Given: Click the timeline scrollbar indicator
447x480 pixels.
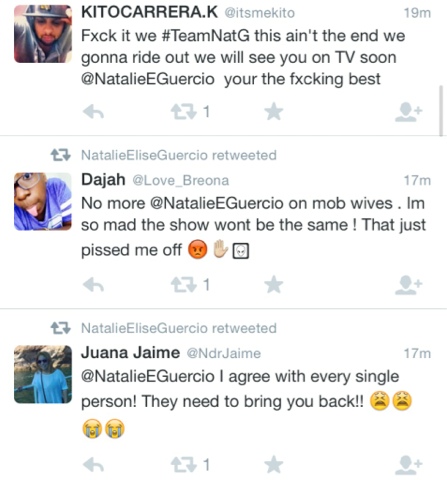Looking at the screenshot, I should 441,111.
